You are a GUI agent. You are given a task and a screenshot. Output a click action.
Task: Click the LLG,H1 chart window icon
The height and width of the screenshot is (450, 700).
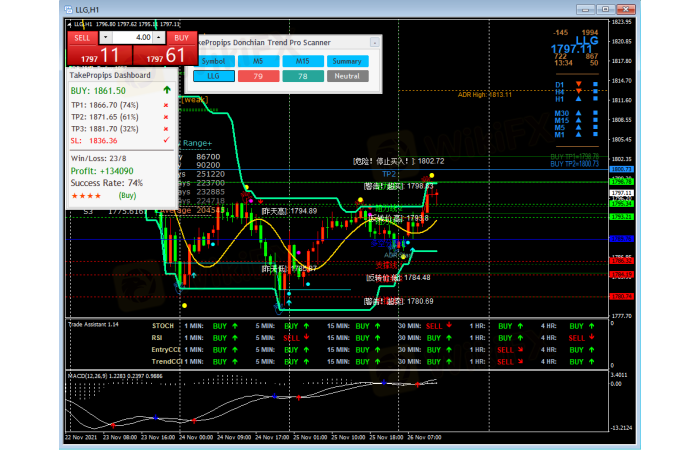click(x=68, y=8)
